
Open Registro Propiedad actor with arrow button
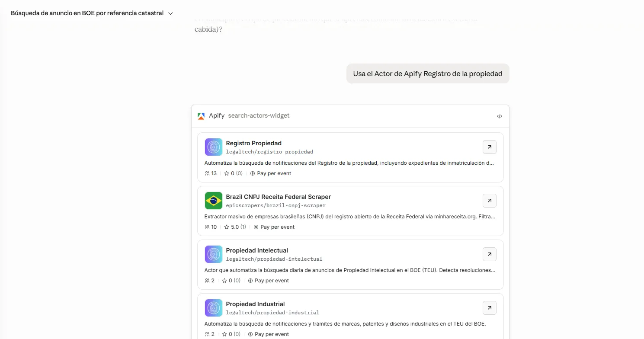[490, 147]
